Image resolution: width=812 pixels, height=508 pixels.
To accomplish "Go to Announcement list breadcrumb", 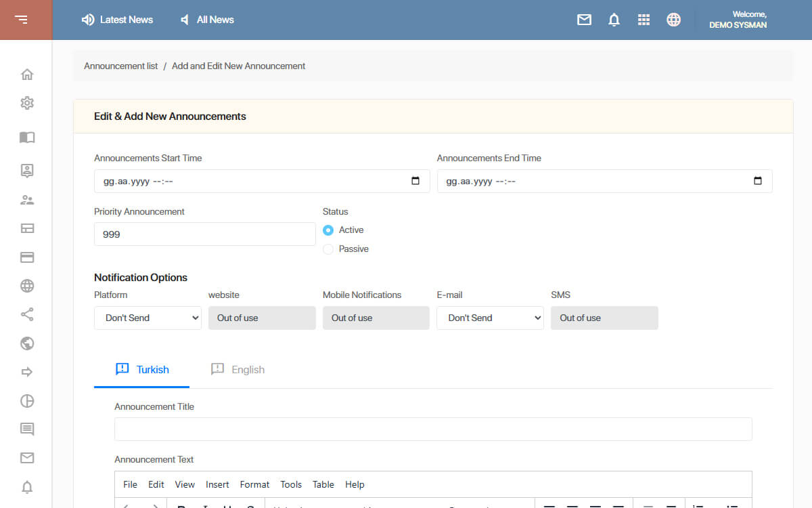I will [121, 66].
